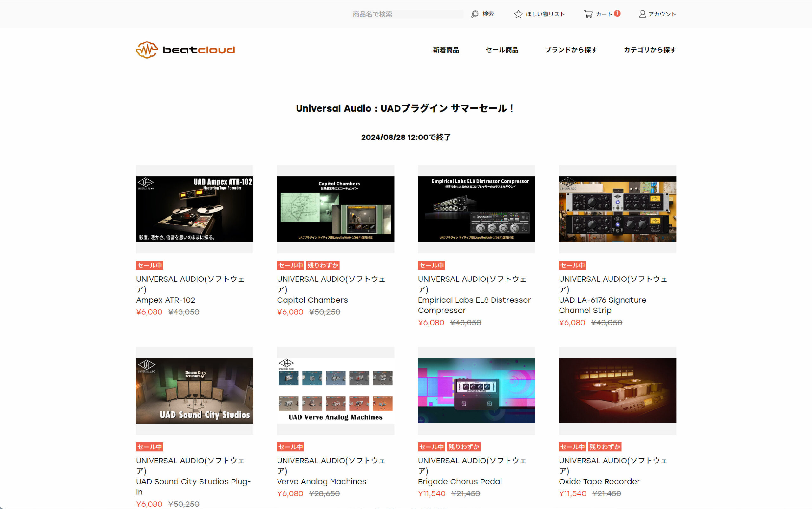Click Empirical Labs EL8 Distressor Compressor title
The width and height of the screenshot is (812, 509).
point(475,305)
